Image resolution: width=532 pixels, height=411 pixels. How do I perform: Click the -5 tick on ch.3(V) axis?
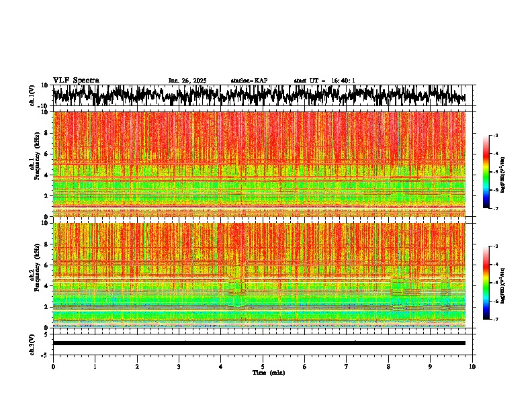pos(44,355)
